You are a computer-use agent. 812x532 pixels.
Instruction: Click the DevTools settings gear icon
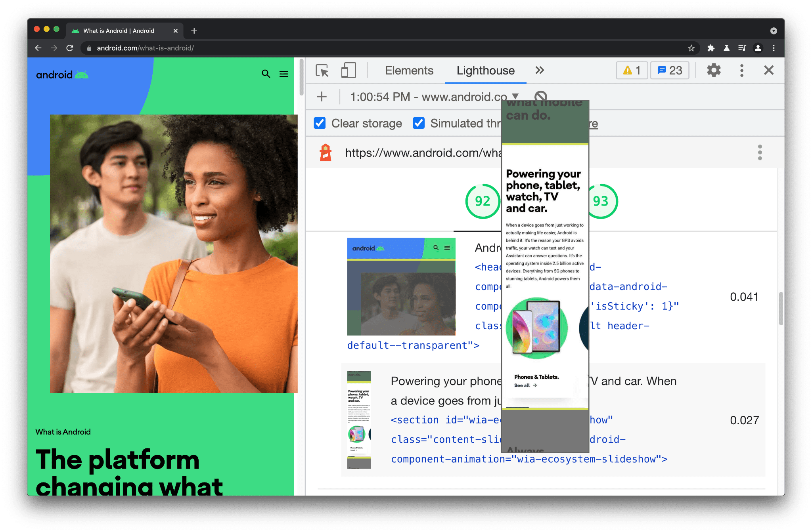pos(713,71)
